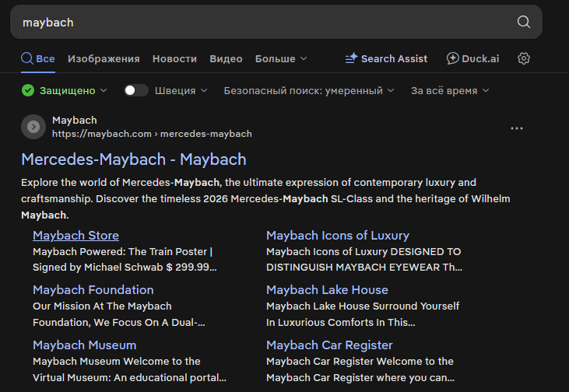Click the Maybach site name above URL
This screenshot has width=569, height=392.
[75, 120]
